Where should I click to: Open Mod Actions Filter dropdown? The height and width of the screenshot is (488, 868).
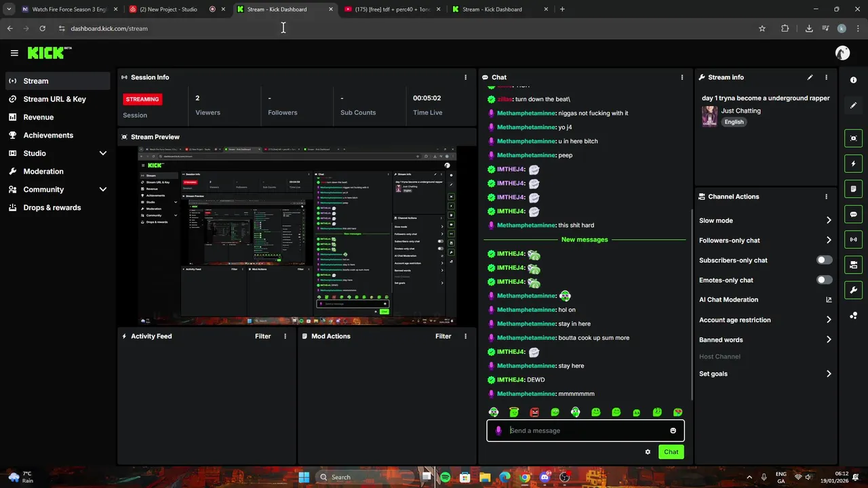[443, 336]
